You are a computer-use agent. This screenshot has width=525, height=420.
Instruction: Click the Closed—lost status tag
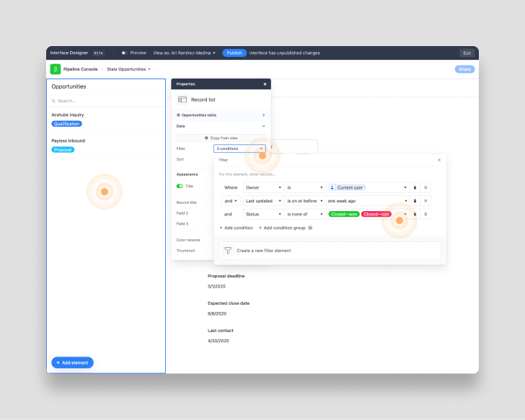(376, 215)
